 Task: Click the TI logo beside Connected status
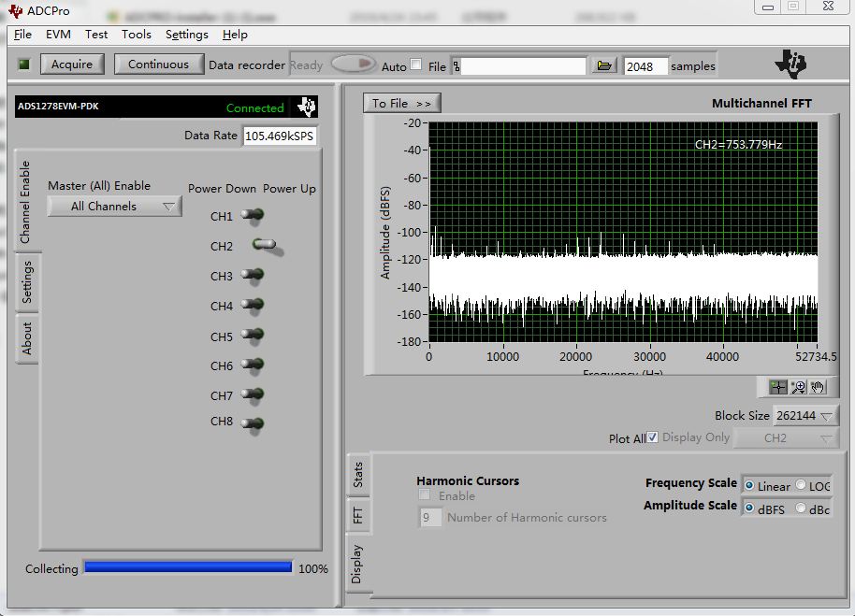[x=307, y=107]
